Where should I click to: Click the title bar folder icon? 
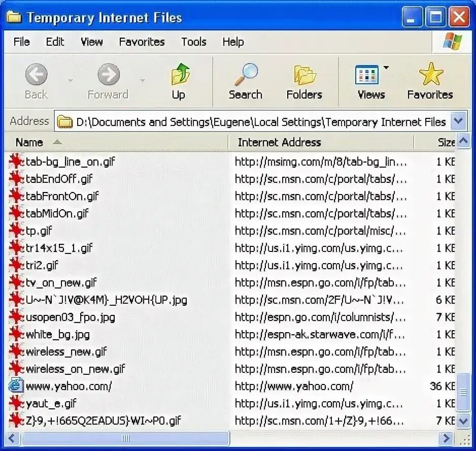(14, 17)
